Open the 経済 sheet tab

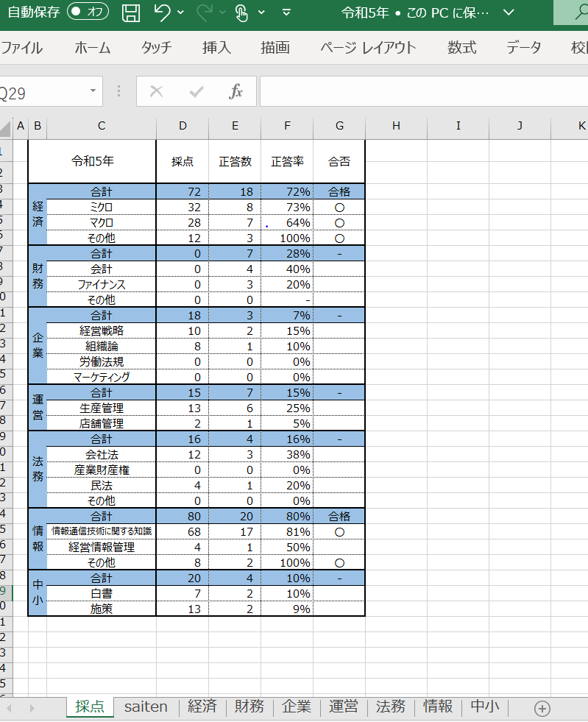tap(202, 707)
